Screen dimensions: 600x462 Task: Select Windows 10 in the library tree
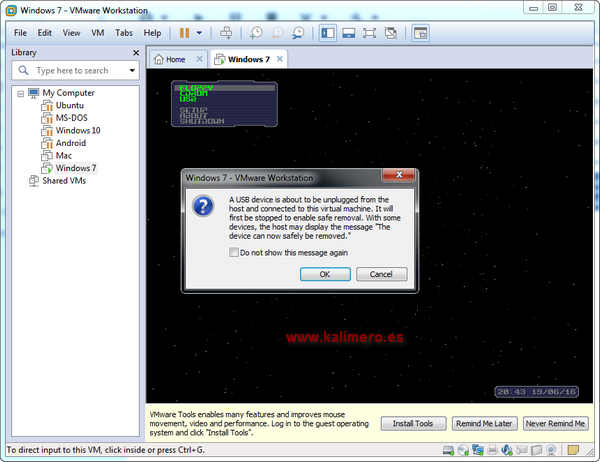tap(78, 131)
